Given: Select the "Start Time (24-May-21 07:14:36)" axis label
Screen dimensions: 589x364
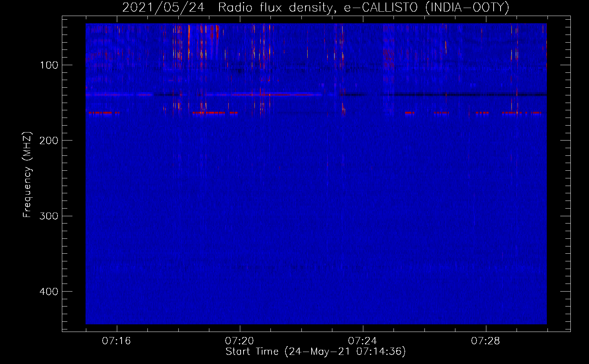Looking at the screenshot, I should [316, 352].
